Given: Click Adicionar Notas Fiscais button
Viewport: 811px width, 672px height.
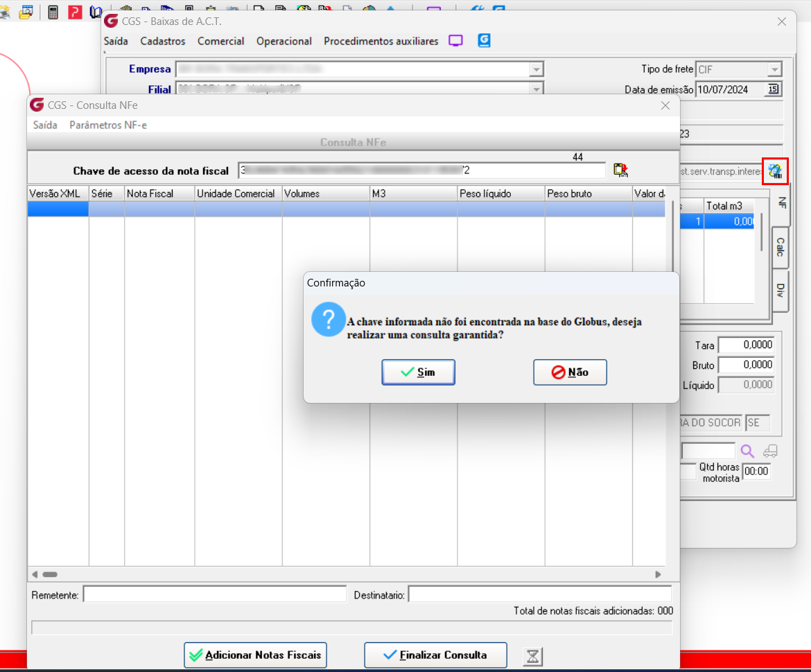Looking at the screenshot, I should 256,655.
